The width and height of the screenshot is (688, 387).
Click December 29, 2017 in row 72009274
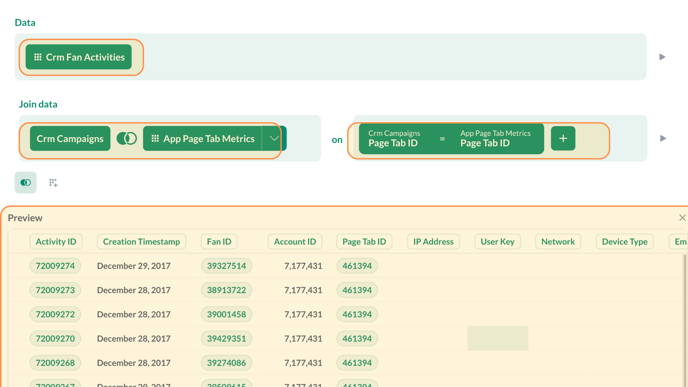click(134, 266)
